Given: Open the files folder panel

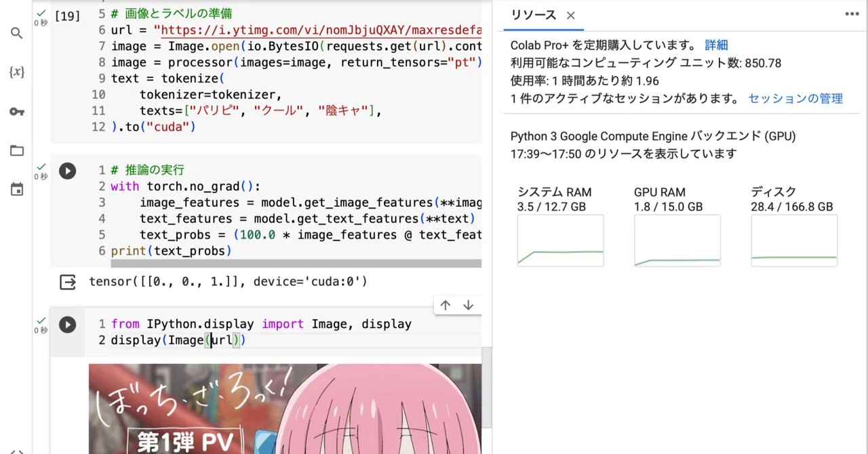Looking at the screenshot, I should (17, 151).
